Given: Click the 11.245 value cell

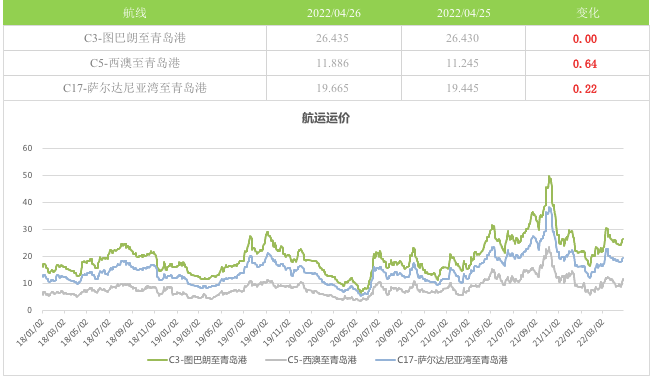Looking at the screenshot, I should coord(462,63).
